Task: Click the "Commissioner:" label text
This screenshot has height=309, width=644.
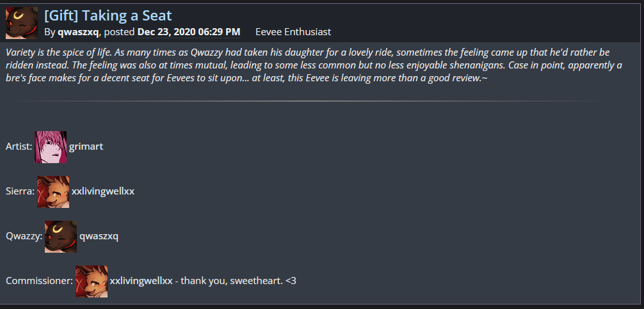Action: pos(39,281)
